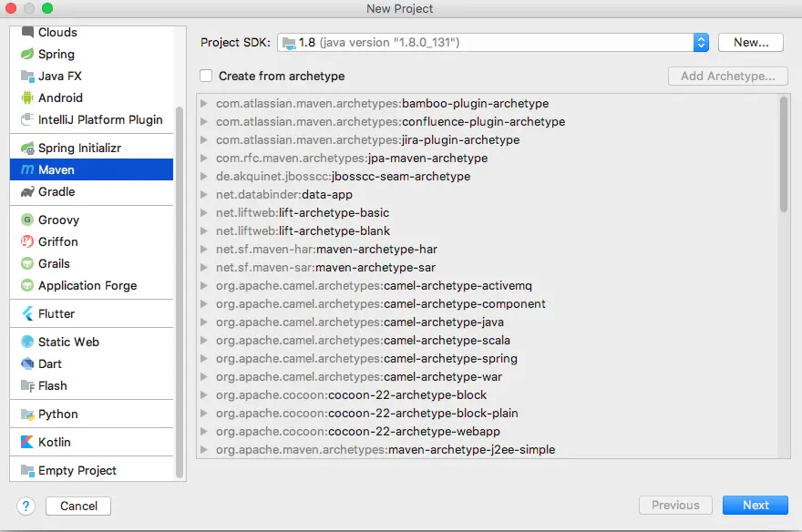
Task: Expand jpa-maven-archetype entry
Action: pos(203,158)
